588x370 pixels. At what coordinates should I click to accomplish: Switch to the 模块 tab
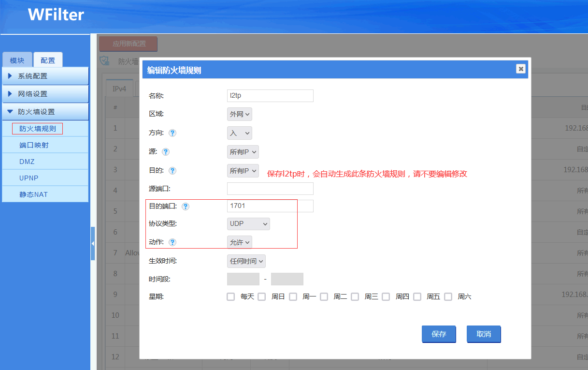coord(17,60)
